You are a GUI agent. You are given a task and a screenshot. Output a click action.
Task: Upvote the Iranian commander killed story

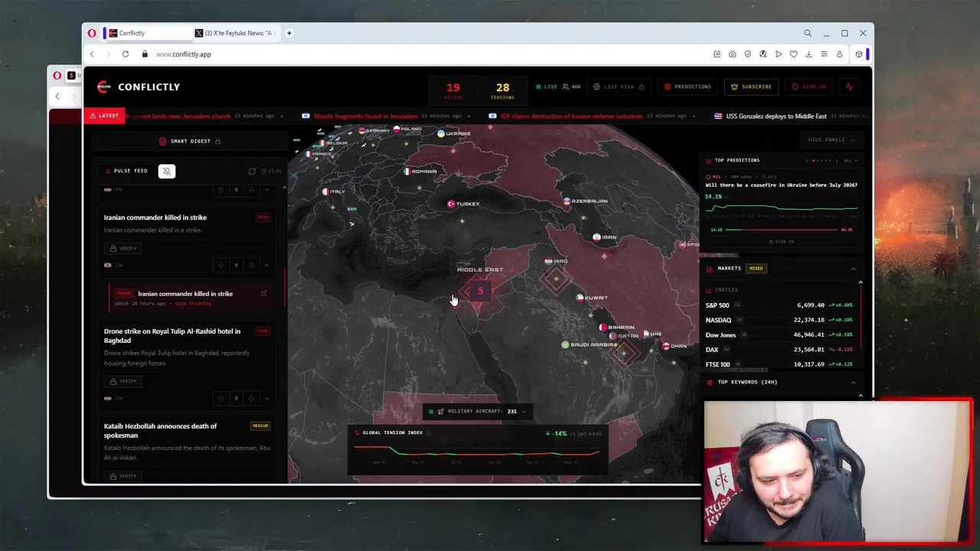click(220, 265)
